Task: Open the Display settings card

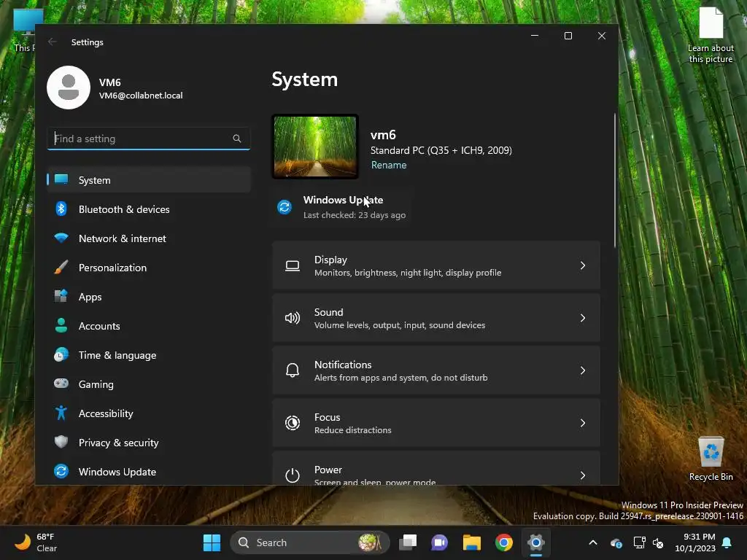Action: pyautogui.click(x=436, y=265)
